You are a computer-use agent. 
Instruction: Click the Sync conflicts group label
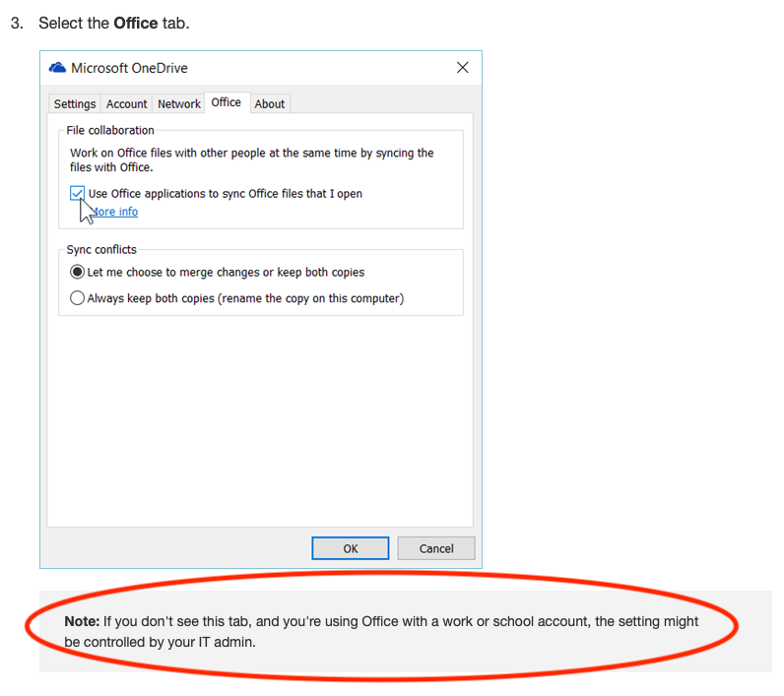click(x=101, y=250)
